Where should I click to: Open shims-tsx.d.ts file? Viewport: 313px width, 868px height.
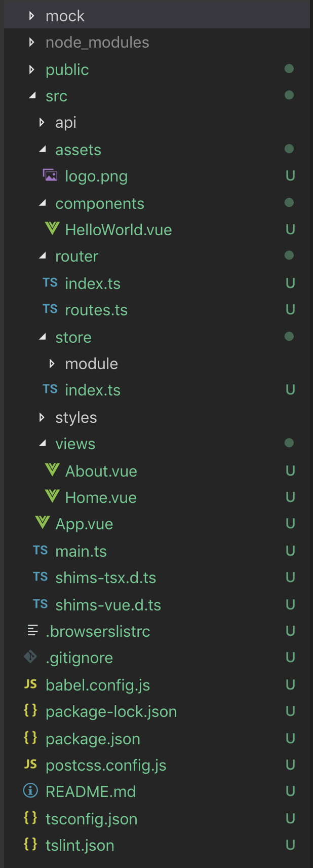pyautogui.click(x=105, y=577)
